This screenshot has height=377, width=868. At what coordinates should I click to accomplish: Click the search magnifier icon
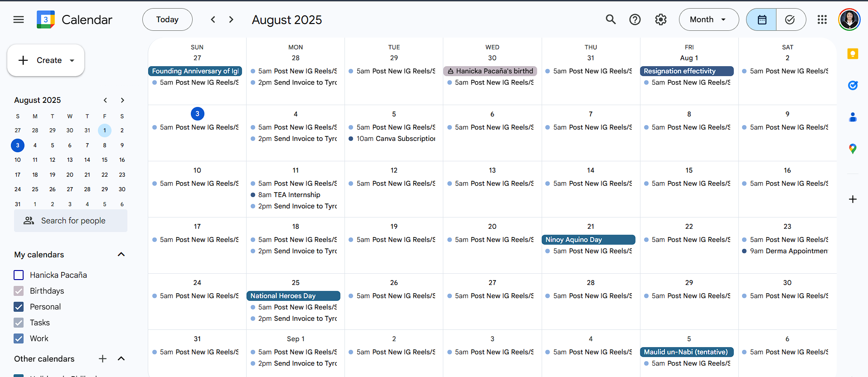611,19
